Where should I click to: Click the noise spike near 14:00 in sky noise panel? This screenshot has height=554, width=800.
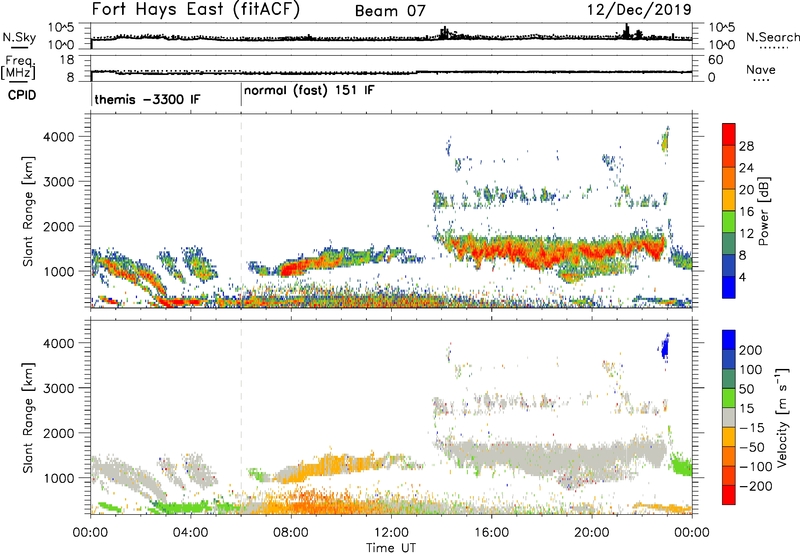[445, 33]
